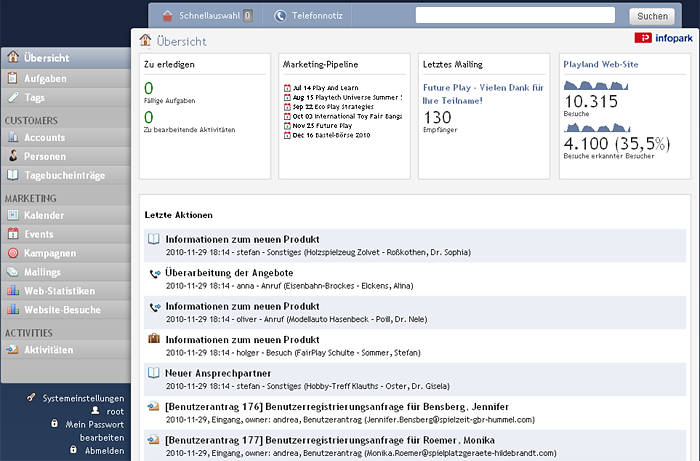Open the Tags icon in sidebar
Screen dimensions: 700x461
13,97
